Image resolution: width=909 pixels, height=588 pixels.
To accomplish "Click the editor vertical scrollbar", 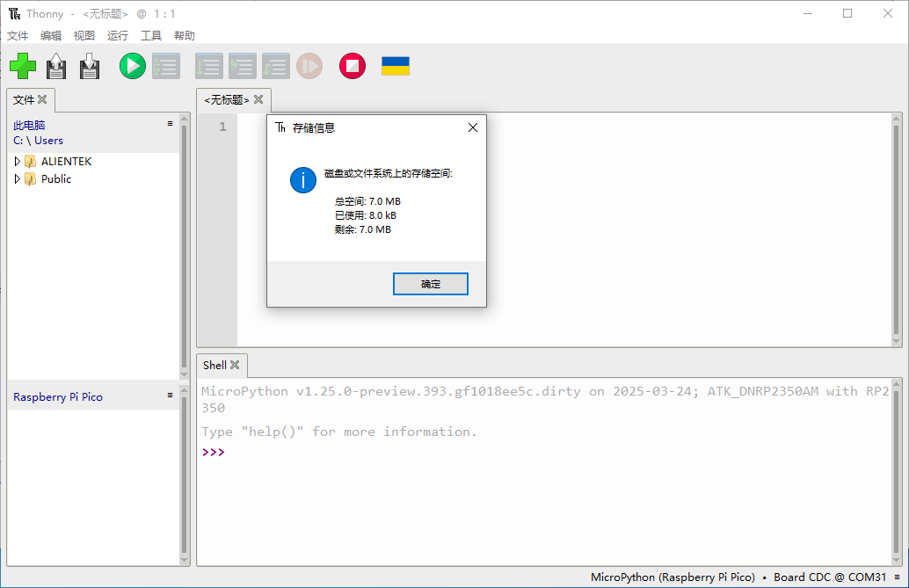I will 896,230.
